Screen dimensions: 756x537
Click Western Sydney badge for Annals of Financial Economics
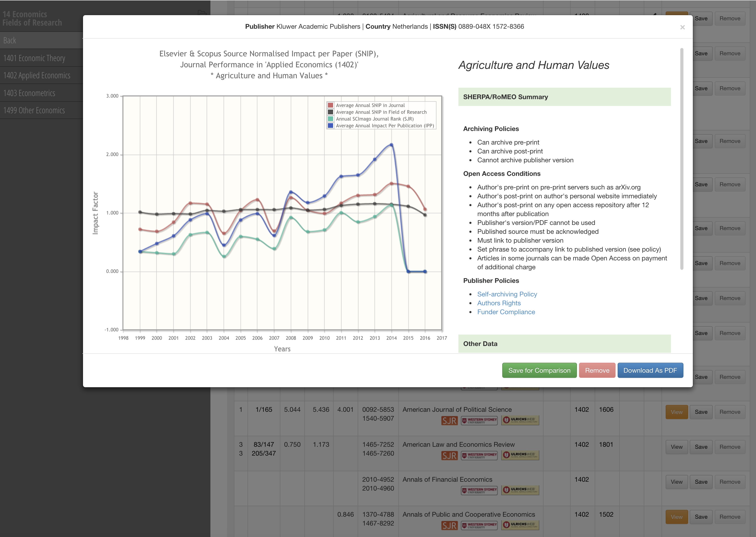pos(479,490)
